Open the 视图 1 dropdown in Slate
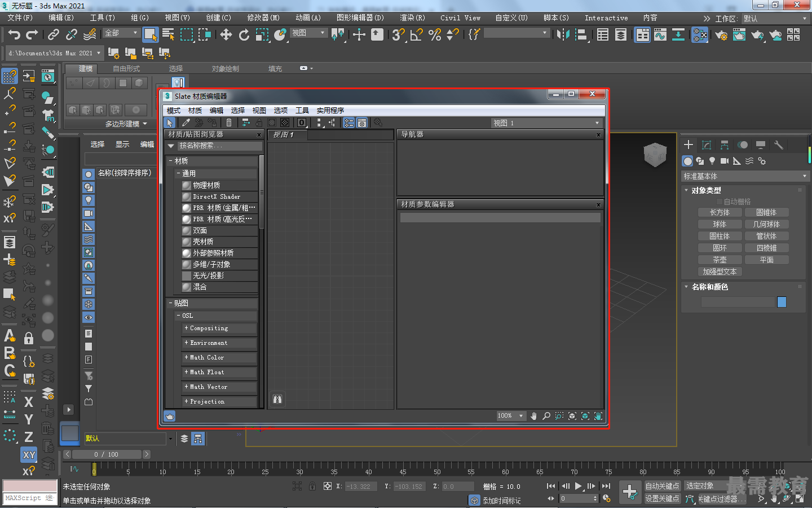This screenshot has height=508, width=812. pos(546,123)
